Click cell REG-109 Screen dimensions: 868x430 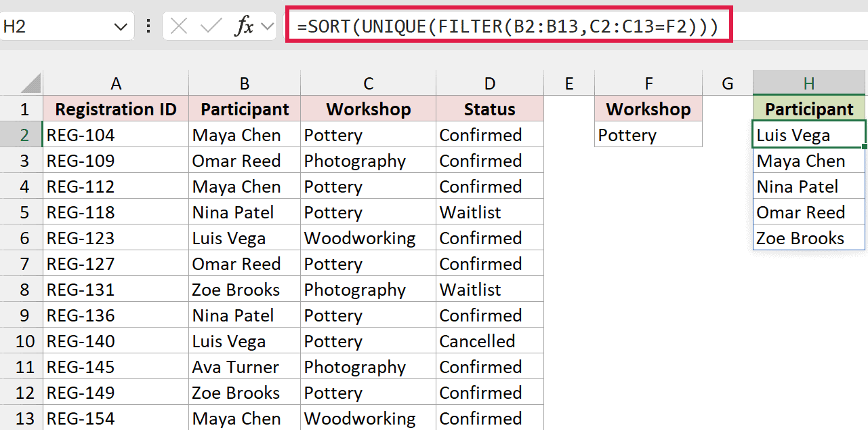(x=116, y=161)
